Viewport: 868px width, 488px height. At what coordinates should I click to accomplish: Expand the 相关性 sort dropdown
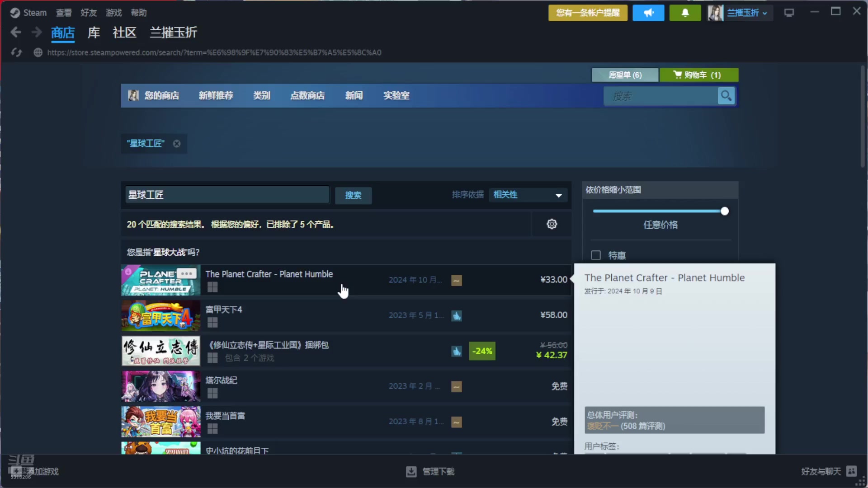point(527,195)
